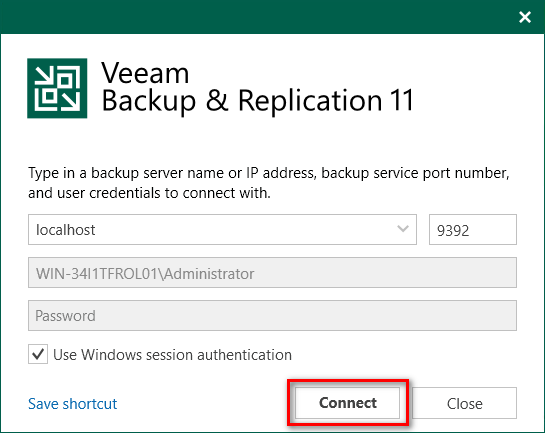545x433 pixels.
Task: Close the dialog with the X icon
Action: (x=525, y=17)
